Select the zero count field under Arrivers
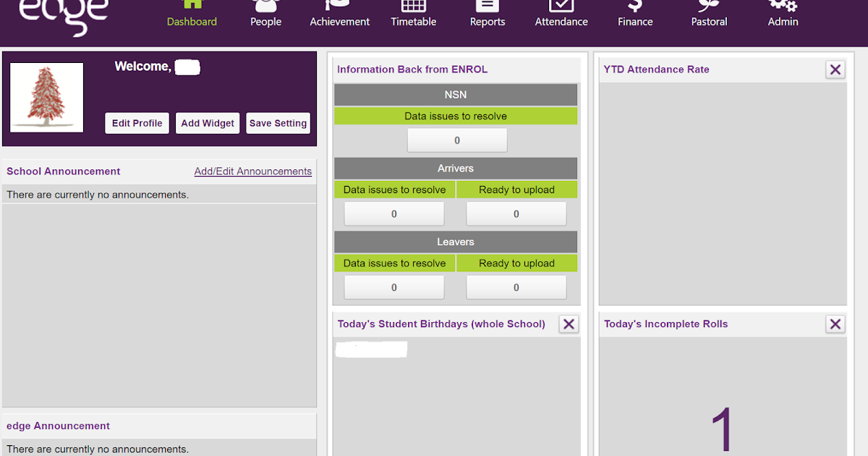The height and width of the screenshot is (456, 868). 394,214
